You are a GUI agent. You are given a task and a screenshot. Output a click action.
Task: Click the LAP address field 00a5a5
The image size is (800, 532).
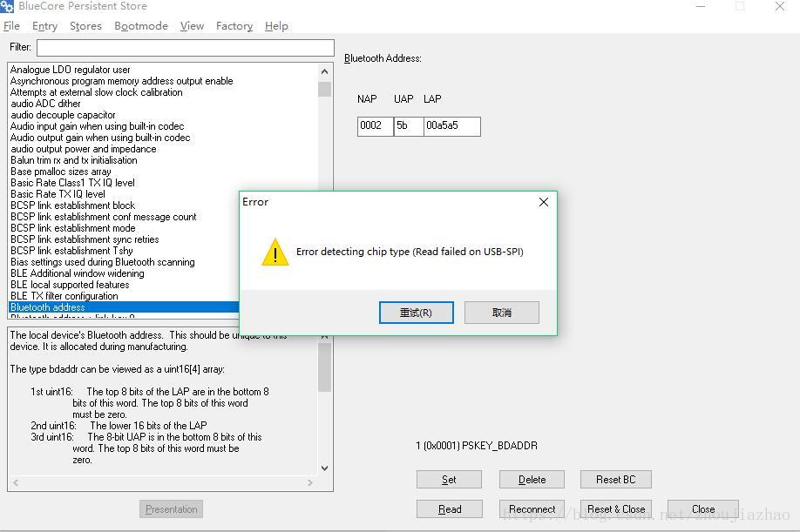tap(451, 126)
